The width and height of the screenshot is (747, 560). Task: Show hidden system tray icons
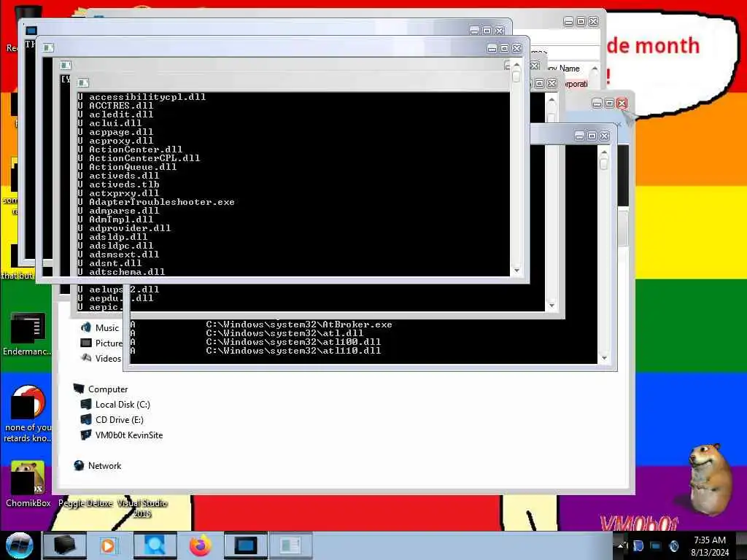click(x=622, y=545)
